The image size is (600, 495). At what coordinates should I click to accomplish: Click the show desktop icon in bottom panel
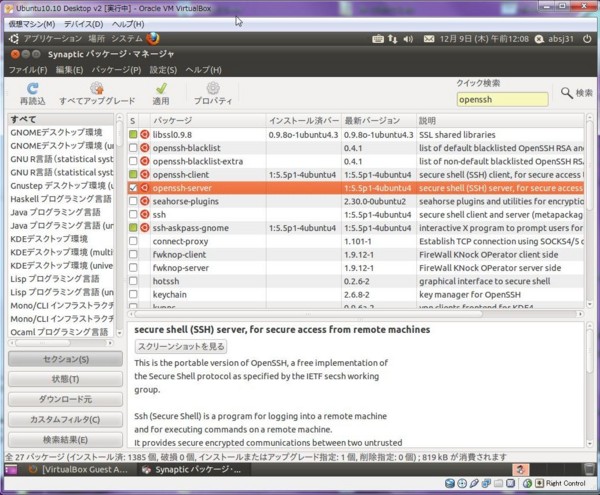tap(11, 469)
